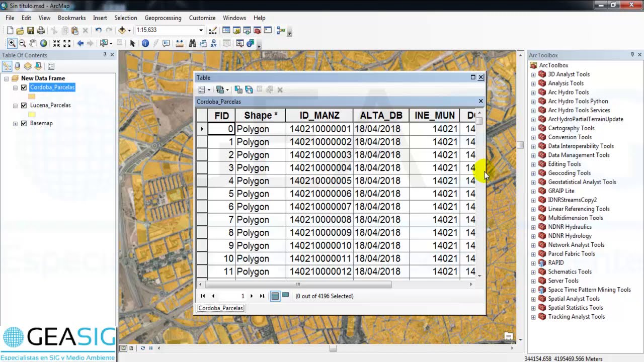Screen dimensions: 644x362
Task: Print the map using the printer icon
Action: point(41,31)
